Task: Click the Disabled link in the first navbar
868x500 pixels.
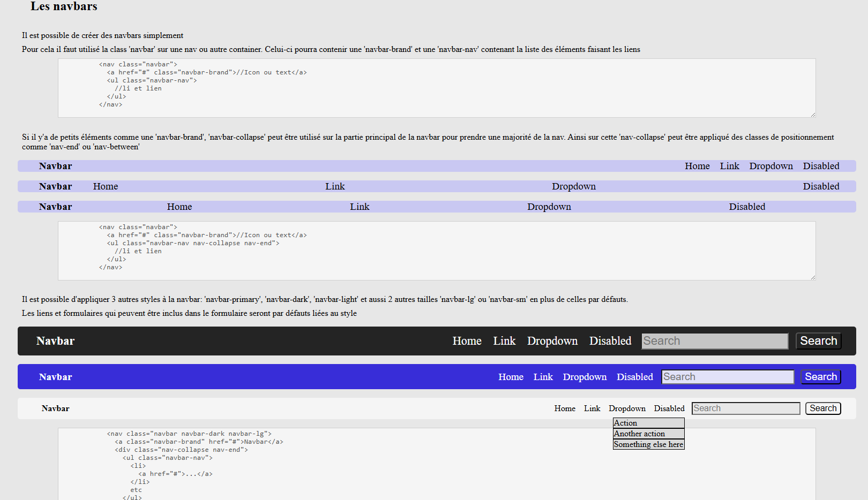Action: [x=821, y=166]
